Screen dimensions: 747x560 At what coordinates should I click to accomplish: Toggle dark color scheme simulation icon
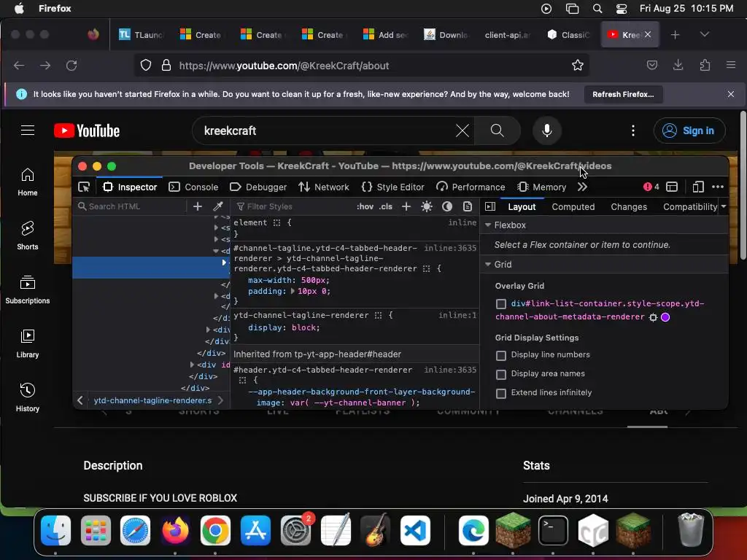[447, 206]
